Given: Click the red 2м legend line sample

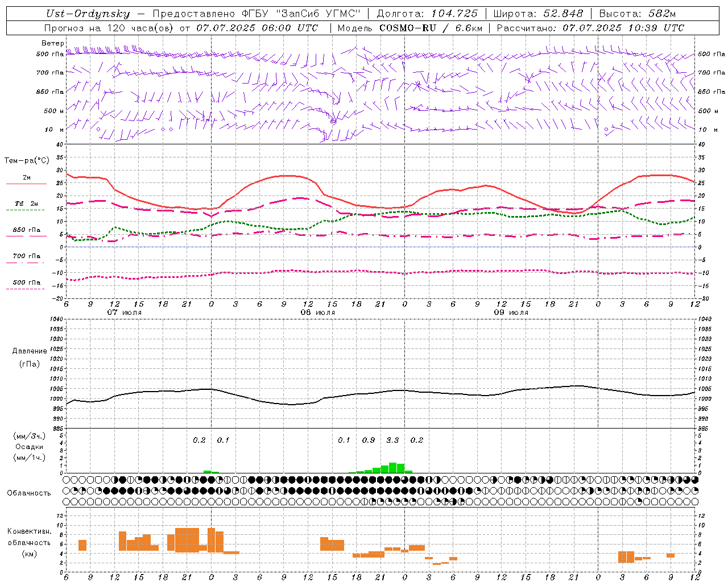Looking at the screenshot, I should click(x=26, y=184).
